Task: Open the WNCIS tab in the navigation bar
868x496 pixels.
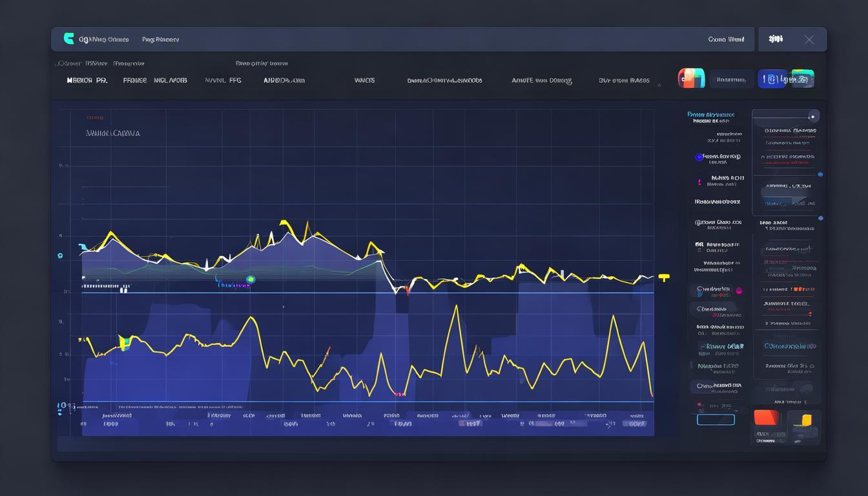Action: coord(364,81)
